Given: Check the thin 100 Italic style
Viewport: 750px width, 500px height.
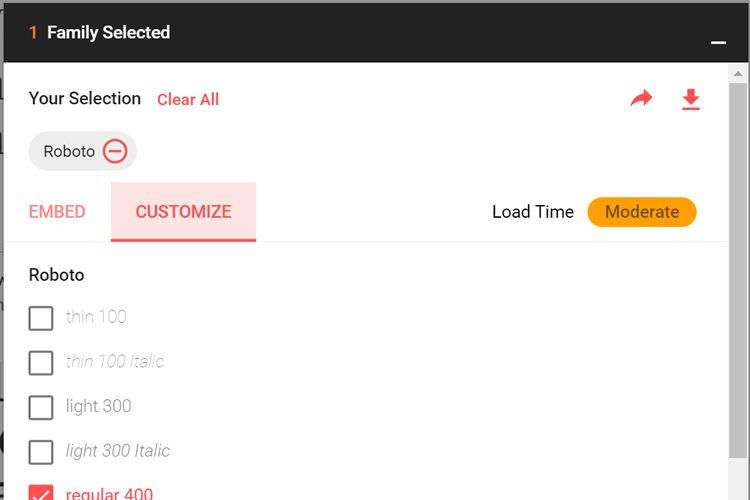Looking at the screenshot, I should coord(41,362).
